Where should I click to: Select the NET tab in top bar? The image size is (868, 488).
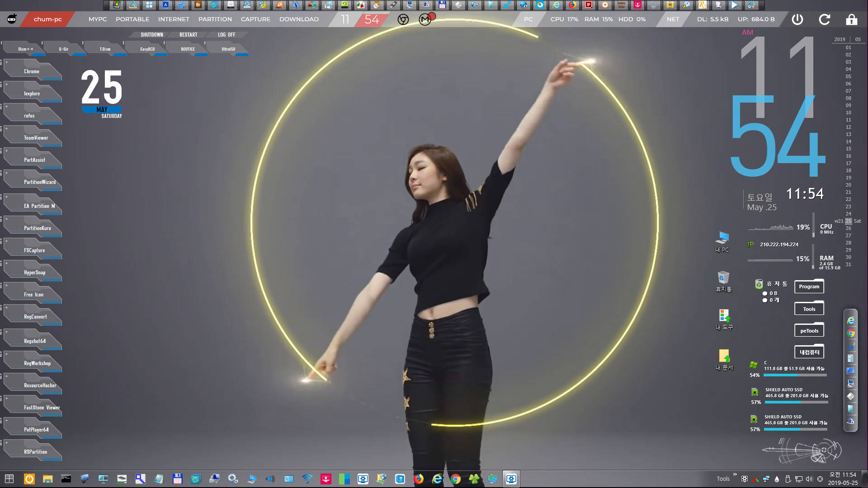click(x=673, y=19)
